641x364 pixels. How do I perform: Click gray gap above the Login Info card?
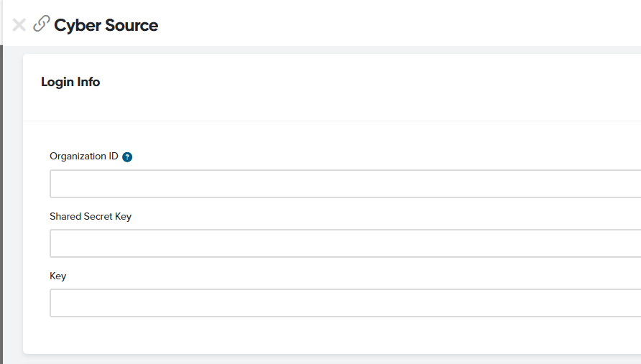(x=331, y=50)
